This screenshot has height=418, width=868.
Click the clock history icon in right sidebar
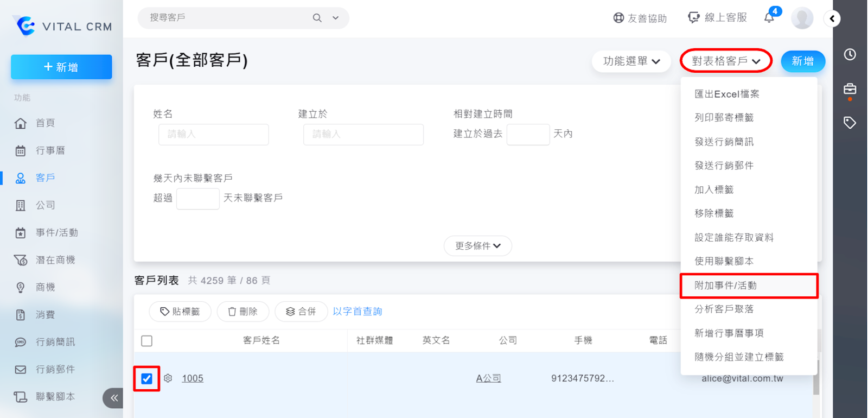click(x=850, y=54)
